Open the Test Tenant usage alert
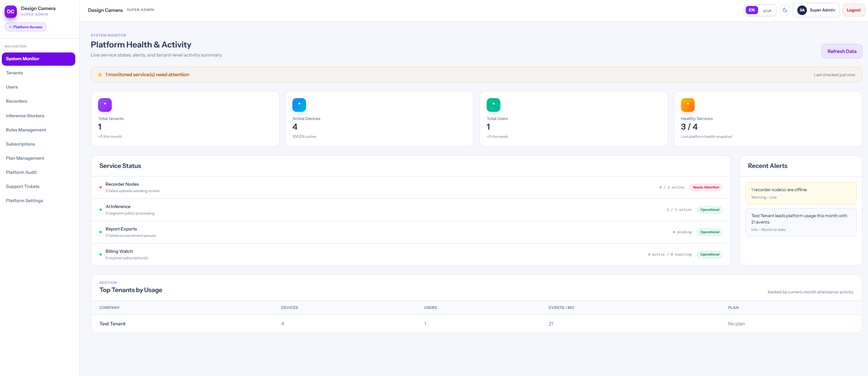The height and width of the screenshot is (376, 868). [800, 223]
